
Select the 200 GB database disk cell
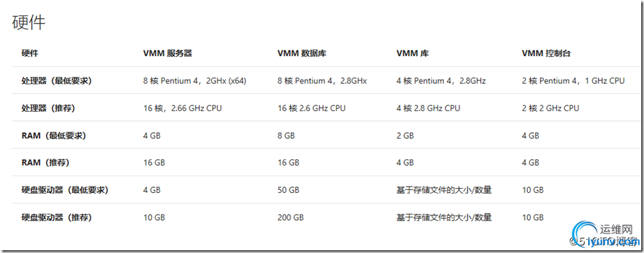click(290, 217)
